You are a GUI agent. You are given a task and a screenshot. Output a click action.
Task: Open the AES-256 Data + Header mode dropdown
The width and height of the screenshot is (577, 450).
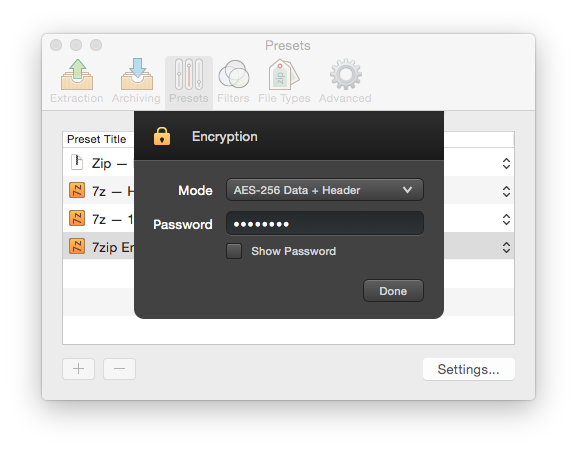(x=325, y=190)
